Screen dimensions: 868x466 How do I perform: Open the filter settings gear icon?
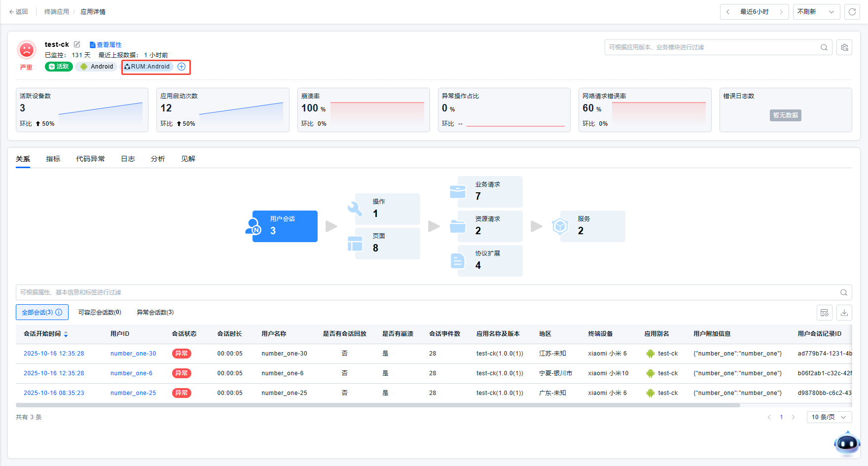pos(844,47)
